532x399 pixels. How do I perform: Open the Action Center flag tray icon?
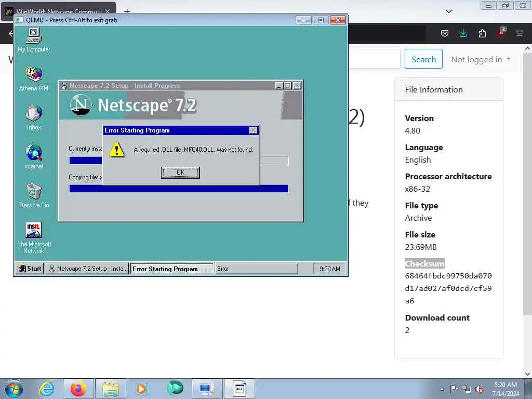(454, 389)
